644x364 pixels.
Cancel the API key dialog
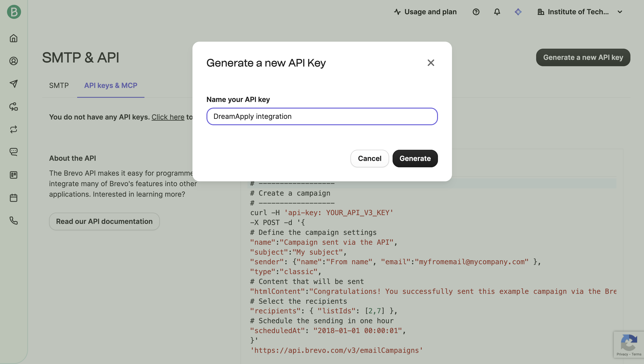(x=370, y=158)
